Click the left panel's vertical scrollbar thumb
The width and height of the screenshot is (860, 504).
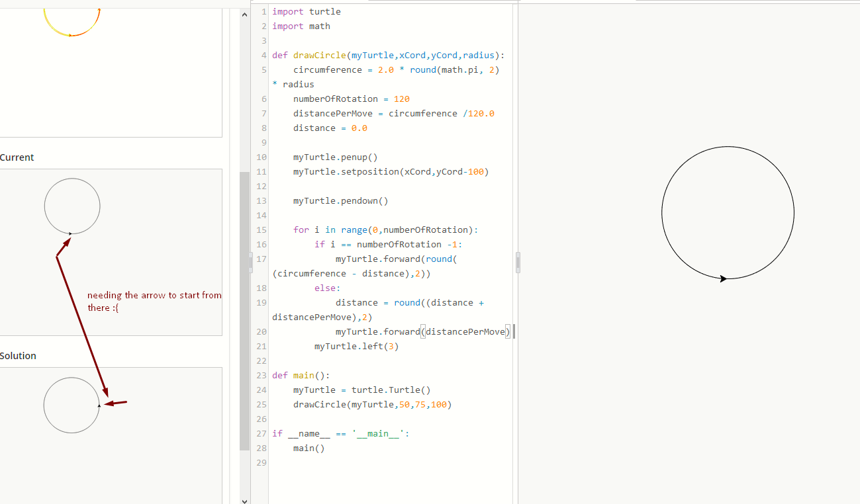coord(244,312)
